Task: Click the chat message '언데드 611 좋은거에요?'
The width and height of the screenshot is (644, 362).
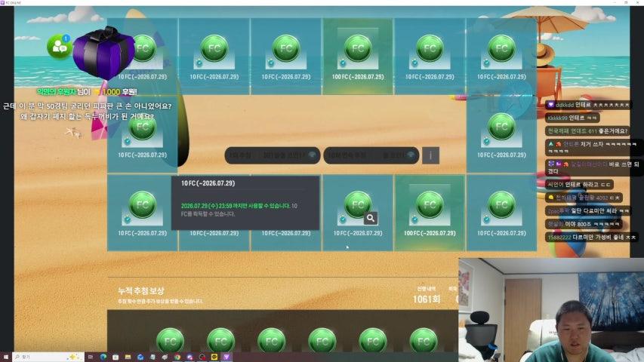Action: [x=587, y=131]
